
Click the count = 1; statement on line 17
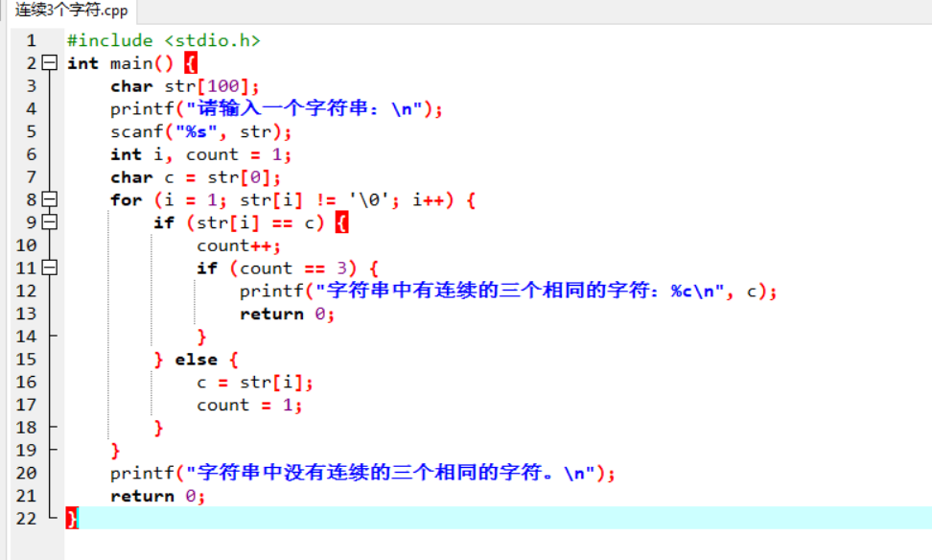click(249, 405)
